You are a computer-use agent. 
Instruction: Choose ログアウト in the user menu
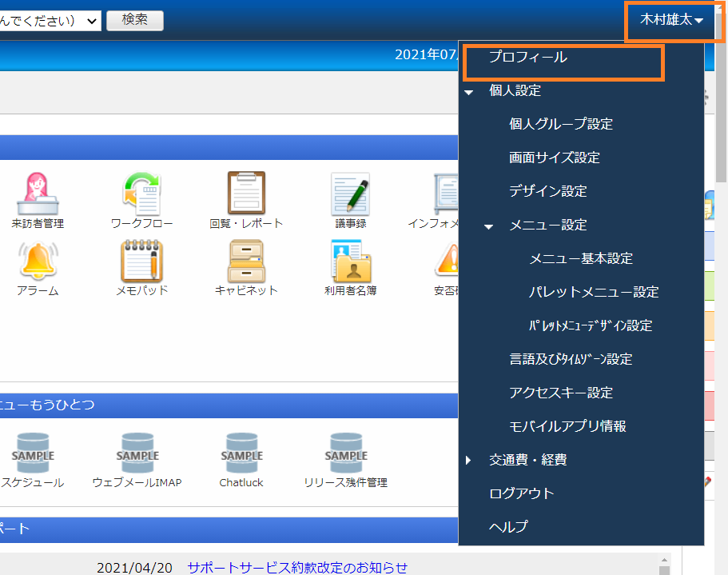[x=521, y=493]
